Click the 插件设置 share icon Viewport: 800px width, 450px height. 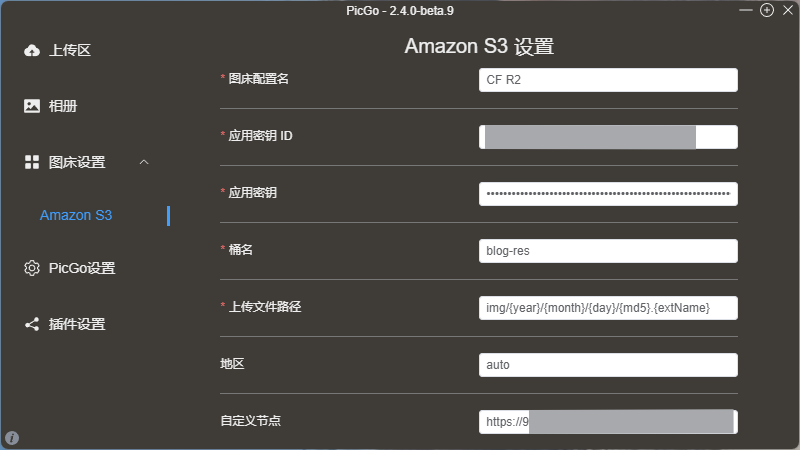pyautogui.click(x=32, y=324)
